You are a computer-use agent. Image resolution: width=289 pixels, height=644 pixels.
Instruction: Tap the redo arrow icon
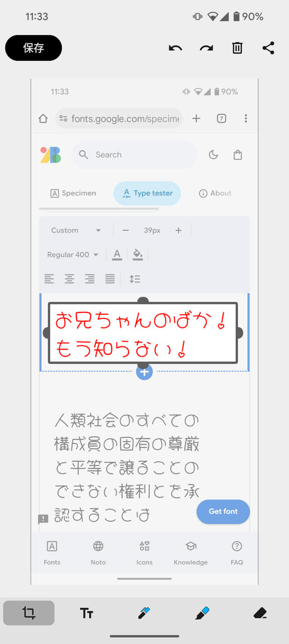(206, 48)
